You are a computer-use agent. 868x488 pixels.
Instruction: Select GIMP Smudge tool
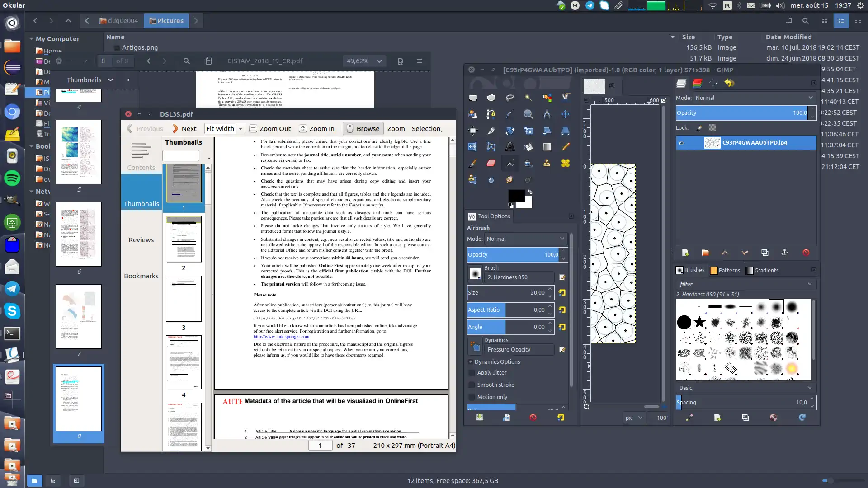[x=509, y=179]
